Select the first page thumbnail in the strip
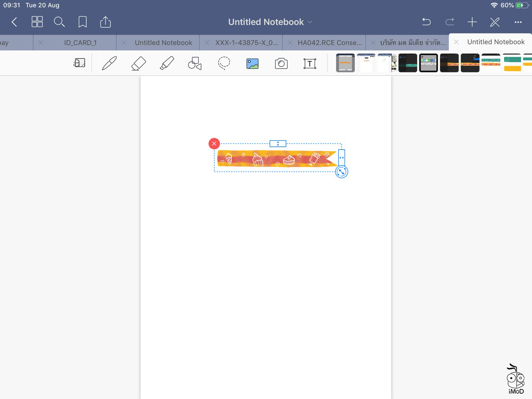 point(345,63)
